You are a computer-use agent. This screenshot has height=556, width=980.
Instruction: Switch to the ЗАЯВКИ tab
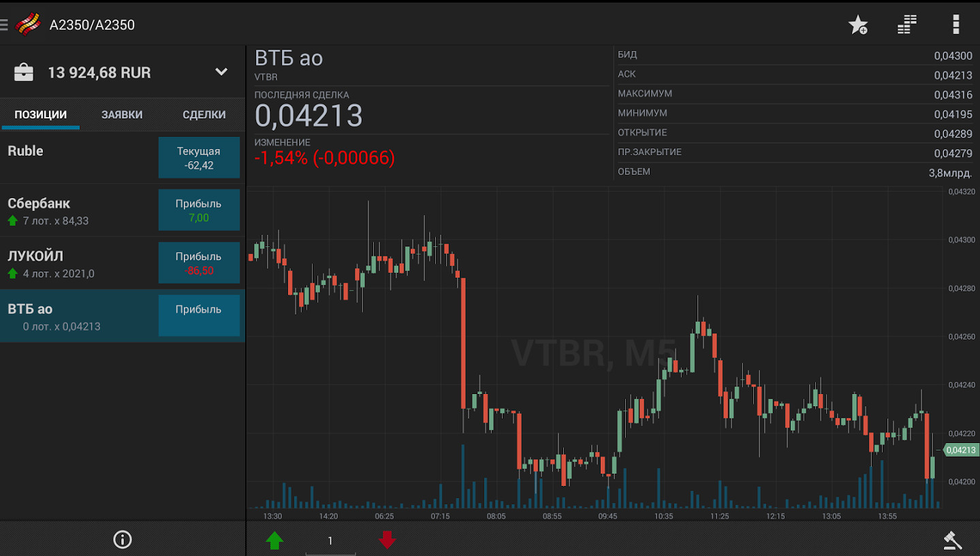click(122, 114)
